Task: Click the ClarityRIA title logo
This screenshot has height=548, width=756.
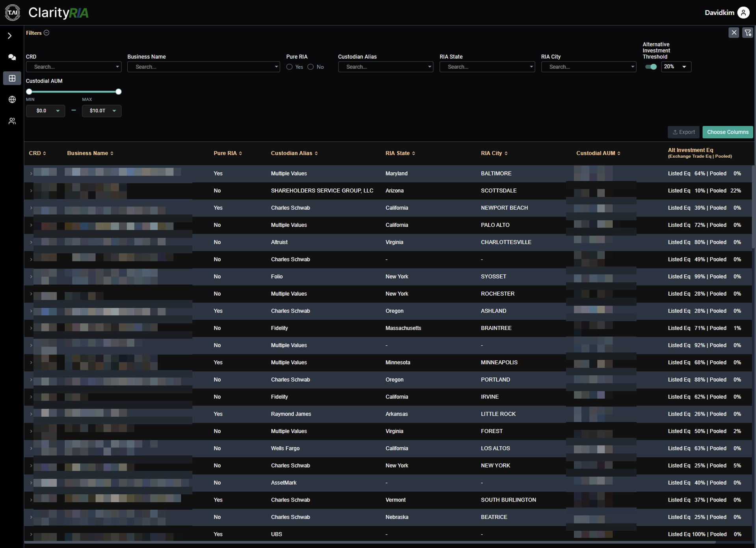Action: [x=58, y=13]
